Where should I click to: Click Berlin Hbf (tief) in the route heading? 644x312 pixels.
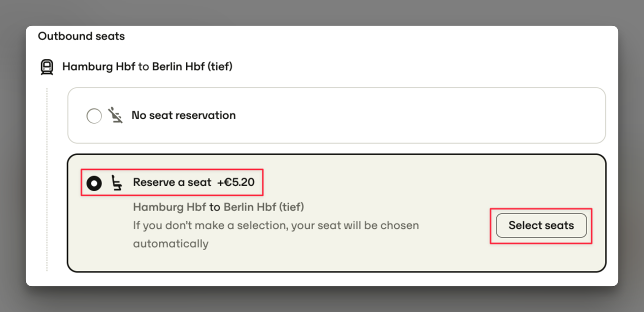[192, 66]
